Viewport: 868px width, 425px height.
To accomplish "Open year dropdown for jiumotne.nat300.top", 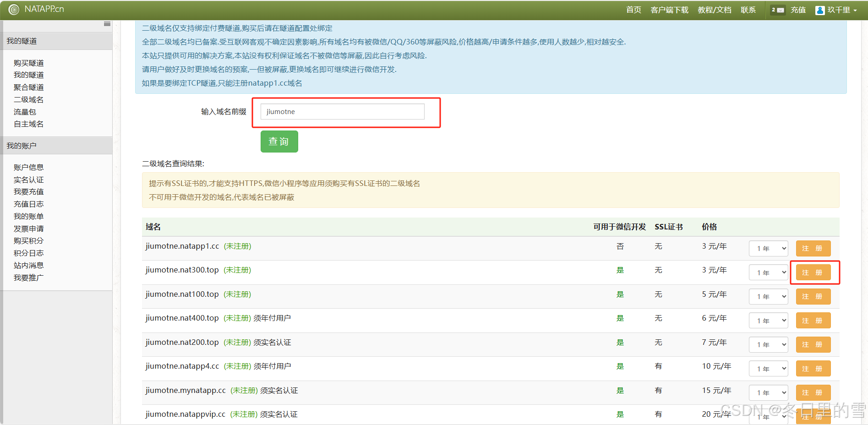I will 769,272.
